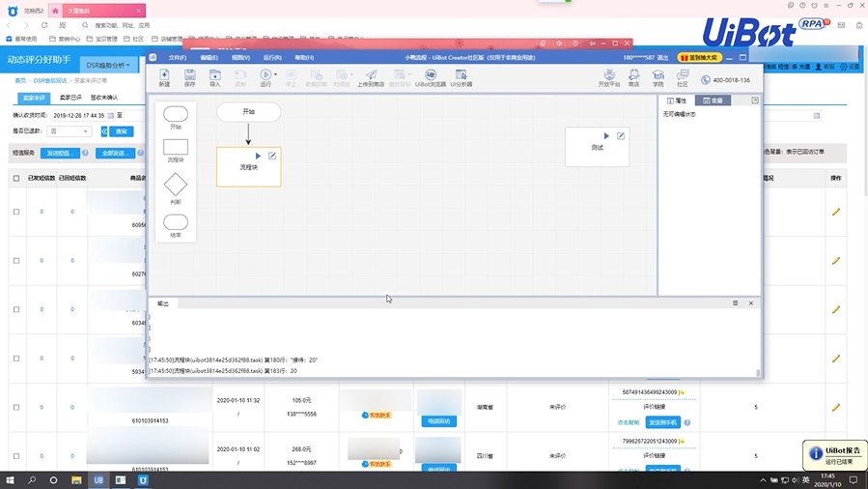
Task: Click the 查询 button in the browser page
Action: (x=122, y=131)
